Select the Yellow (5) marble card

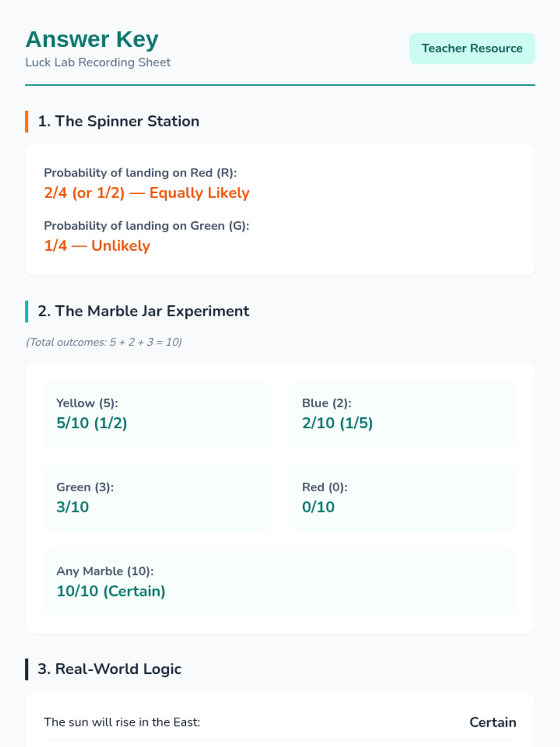(x=157, y=414)
